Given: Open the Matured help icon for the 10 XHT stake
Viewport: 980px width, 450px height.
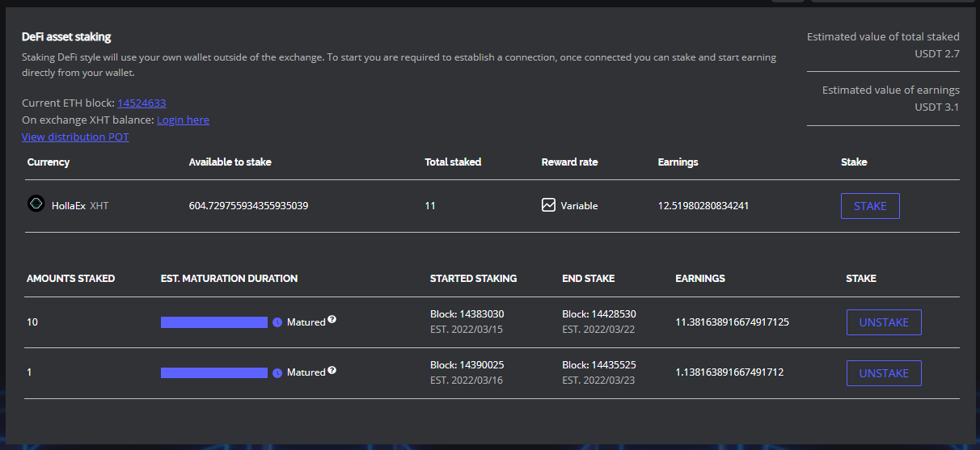Looking at the screenshot, I should (x=332, y=320).
